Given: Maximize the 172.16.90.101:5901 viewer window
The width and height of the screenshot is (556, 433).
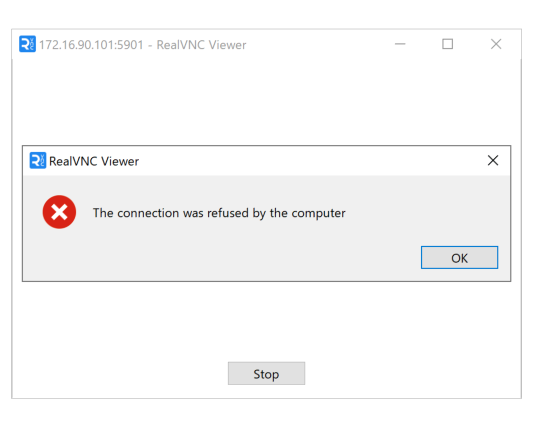Looking at the screenshot, I should (447, 44).
